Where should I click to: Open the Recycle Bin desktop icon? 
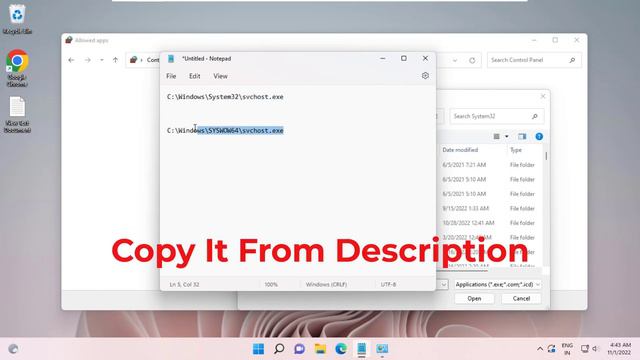(17, 19)
